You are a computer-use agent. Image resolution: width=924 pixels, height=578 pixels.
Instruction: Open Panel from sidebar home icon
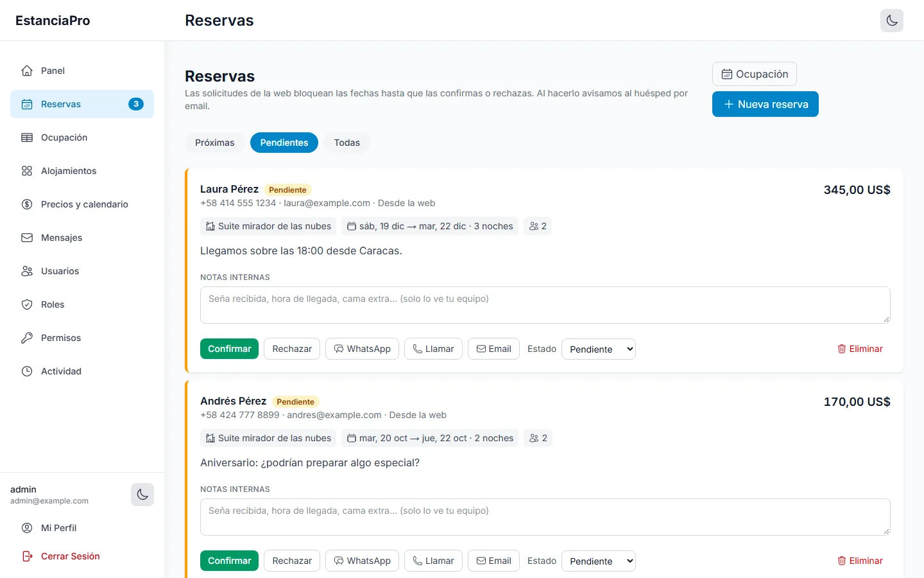(27, 71)
